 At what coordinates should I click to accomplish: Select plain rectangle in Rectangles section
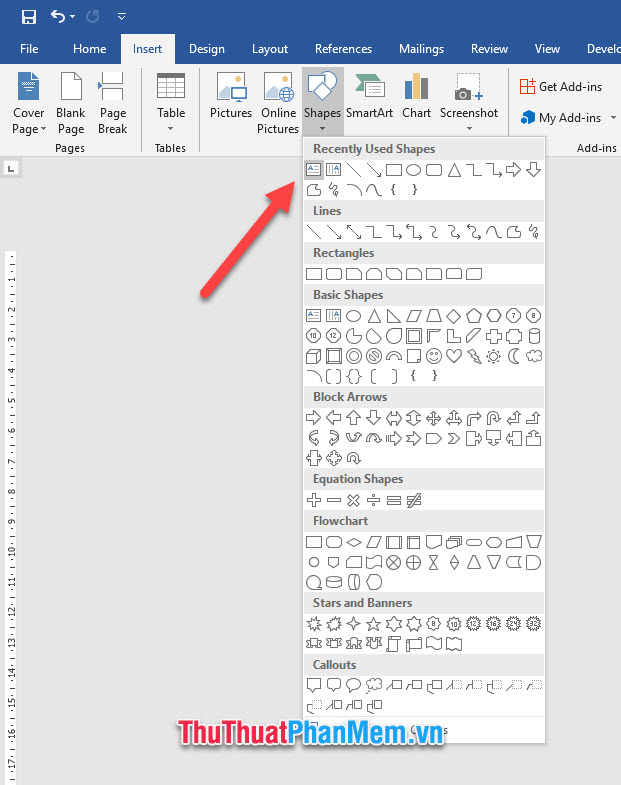[314, 274]
